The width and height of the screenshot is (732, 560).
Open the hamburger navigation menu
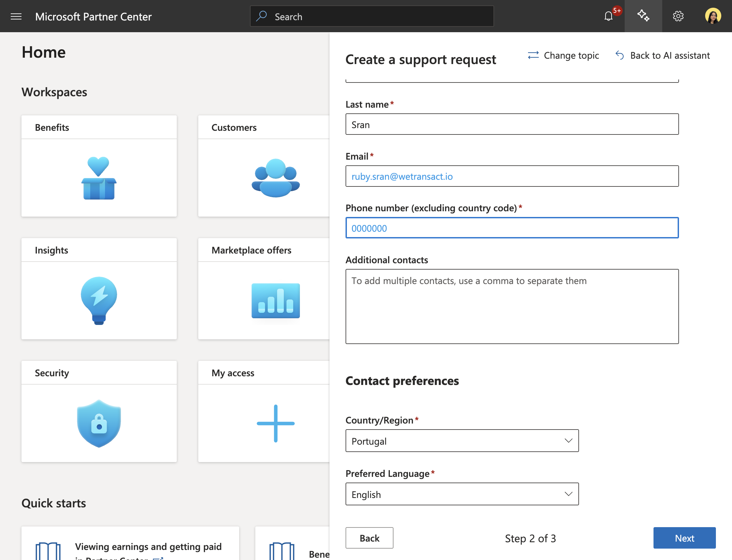point(16,16)
